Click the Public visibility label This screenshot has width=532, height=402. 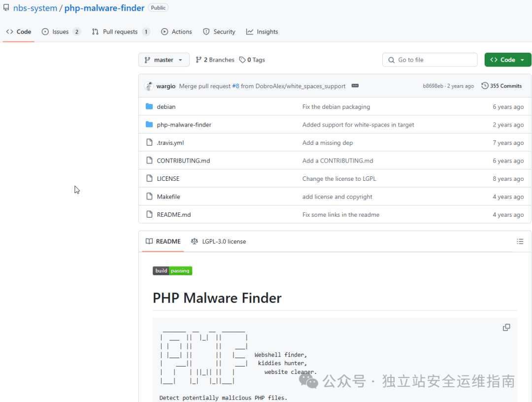point(158,8)
